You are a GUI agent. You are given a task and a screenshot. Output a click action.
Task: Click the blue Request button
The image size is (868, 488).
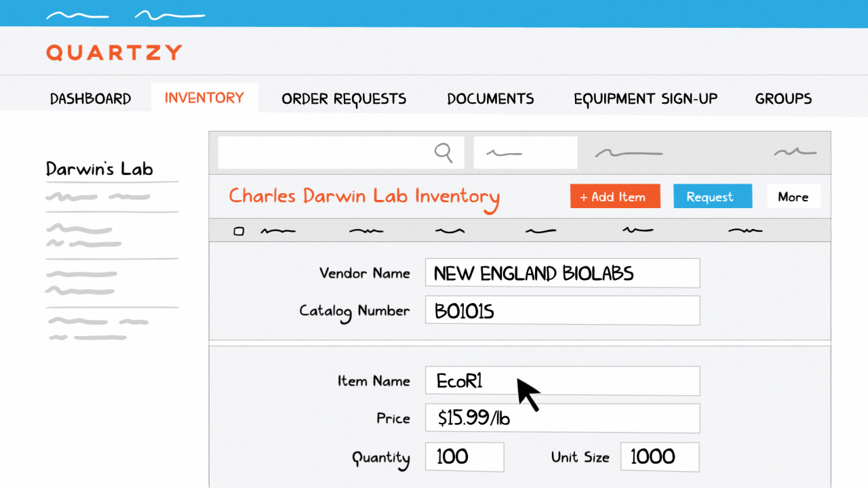tap(713, 197)
